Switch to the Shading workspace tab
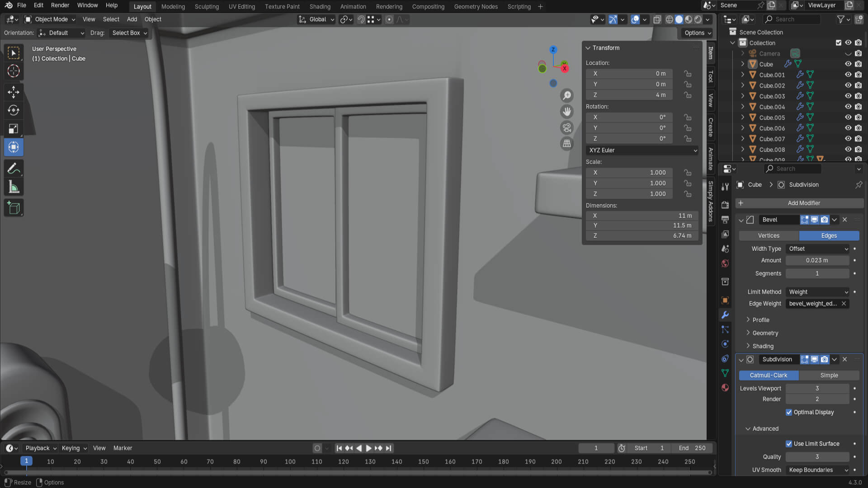Screen dimensions: 868x488 (320, 7)
